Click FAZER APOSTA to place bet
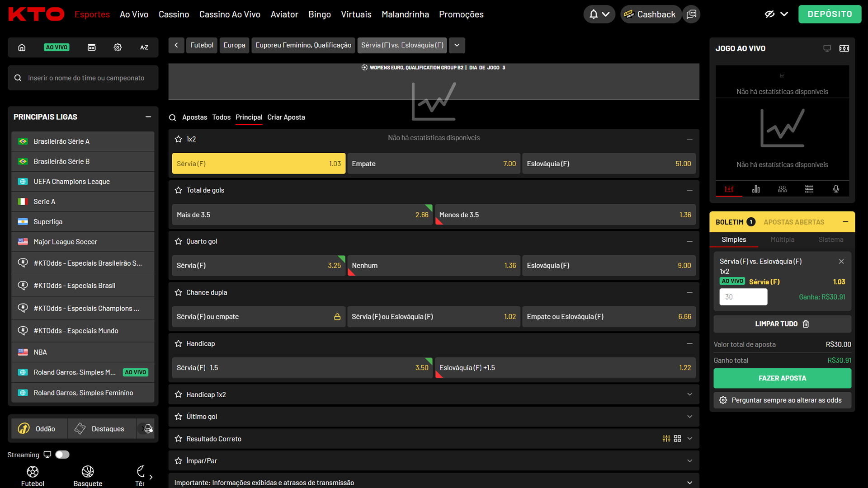 (x=782, y=378)
